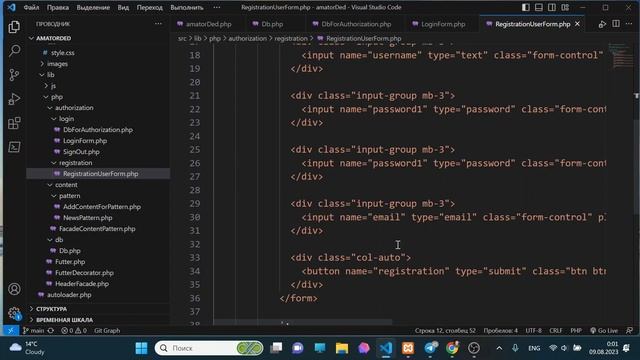Open autoloader.php in the file tree
Screen dimensions: 640x360
point(69,295)
